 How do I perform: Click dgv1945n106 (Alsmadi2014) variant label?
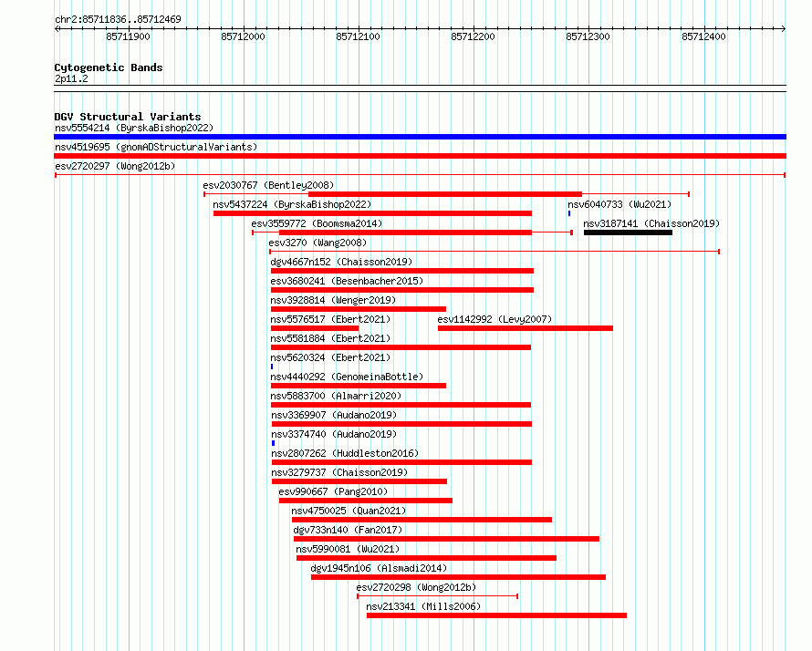coord(379,568)
